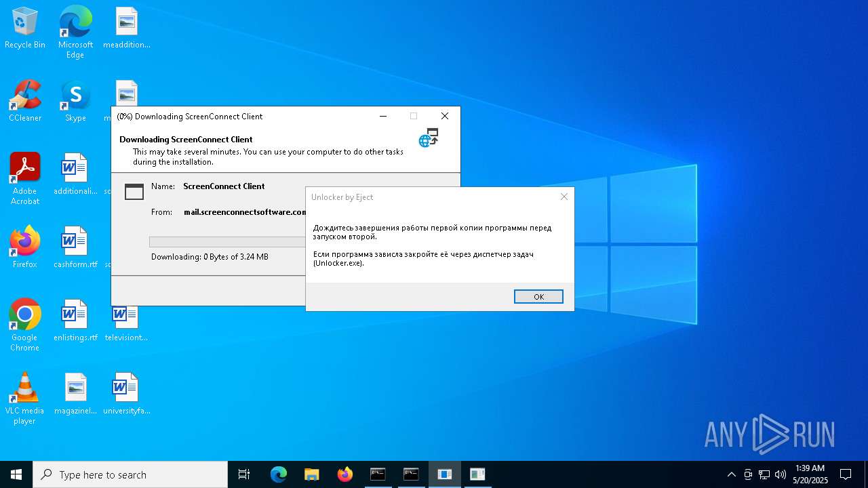Open the Action Center notifications
Viewport: 868px width, 488px height.
846,474
